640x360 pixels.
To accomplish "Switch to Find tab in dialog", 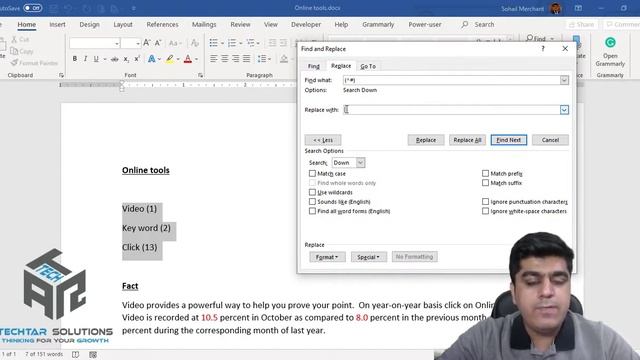I will tap(313, 66).
